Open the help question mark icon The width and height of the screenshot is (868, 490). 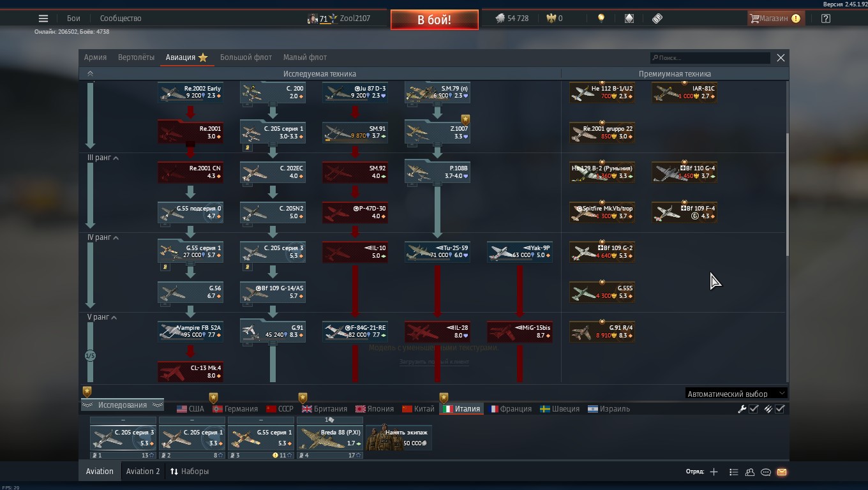coord(826,19)
